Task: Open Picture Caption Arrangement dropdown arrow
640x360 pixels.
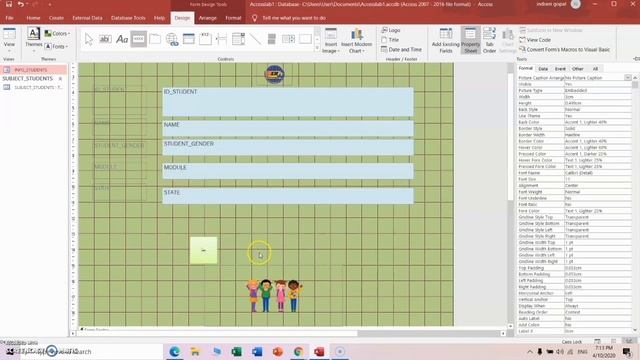Action: 627,78
